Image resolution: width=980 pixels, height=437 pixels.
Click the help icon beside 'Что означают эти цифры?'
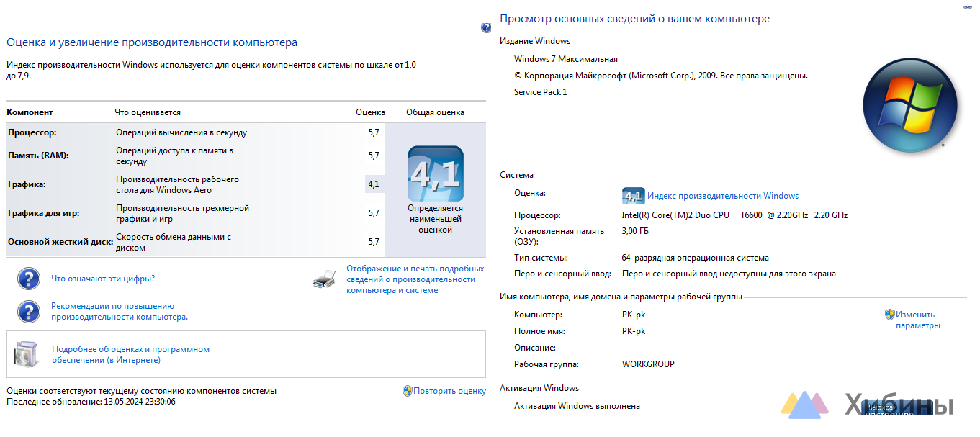[28, 279]
